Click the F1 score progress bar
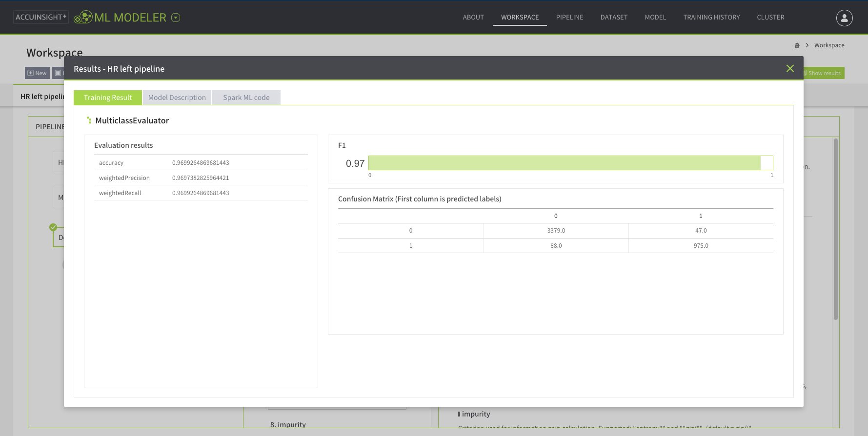The width and height of the screenshot is (868, 436). [570, 163]
